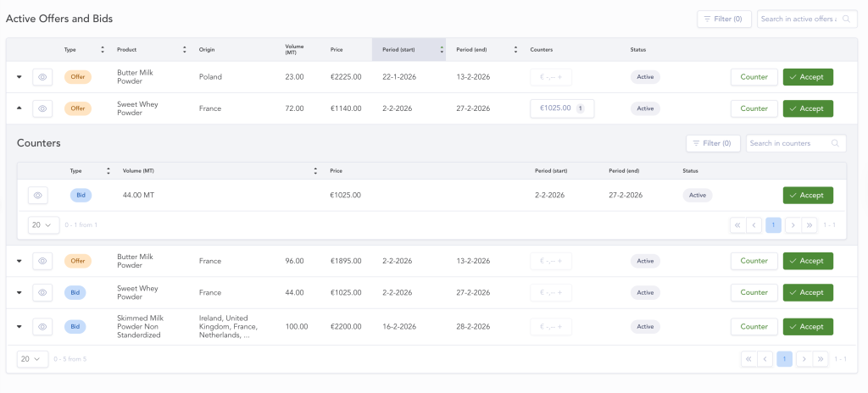Screen dimensions: 868x393
Task: Click eye icon for the 44.00 MT counter bid
Action: (37, 196)
